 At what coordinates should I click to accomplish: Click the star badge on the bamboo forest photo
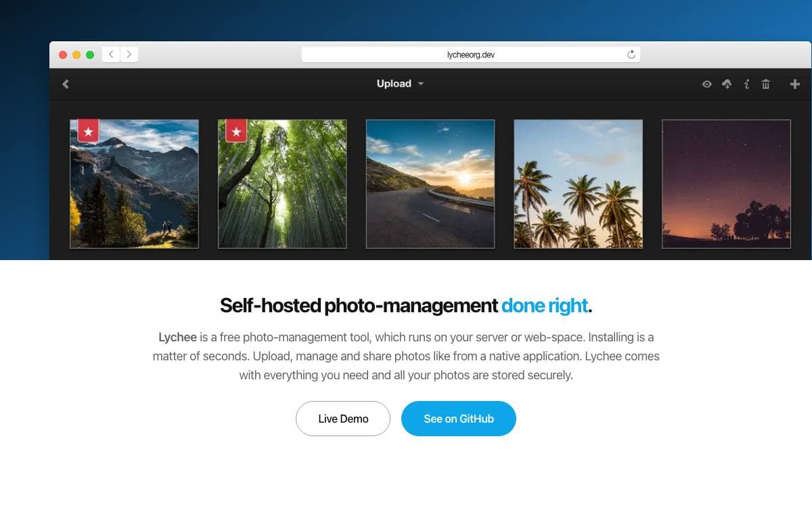236,130
